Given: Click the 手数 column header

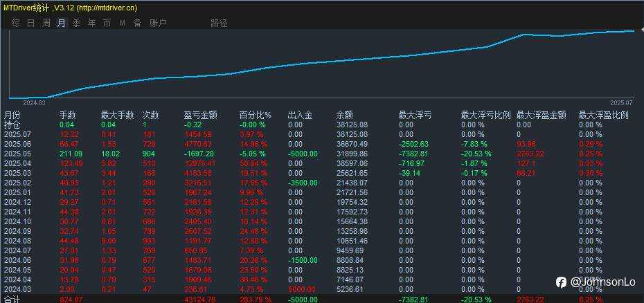Looking at the screenshot, I should pos(68,116).
